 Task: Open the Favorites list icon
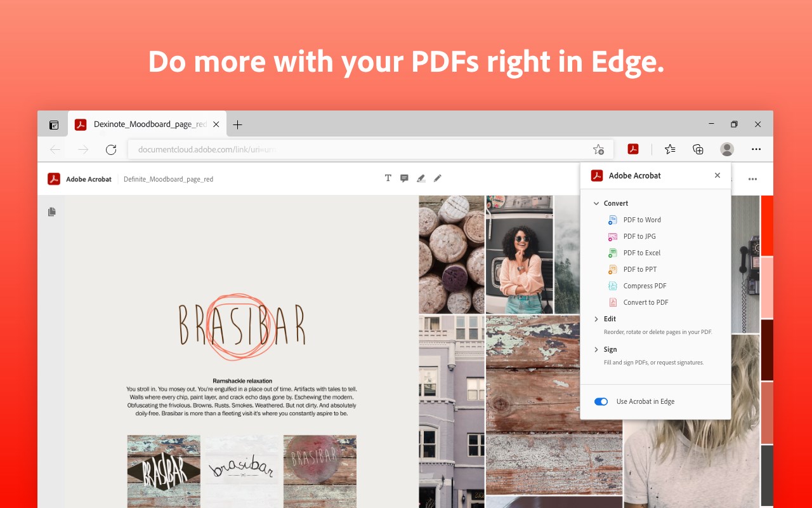click(670, 149)
